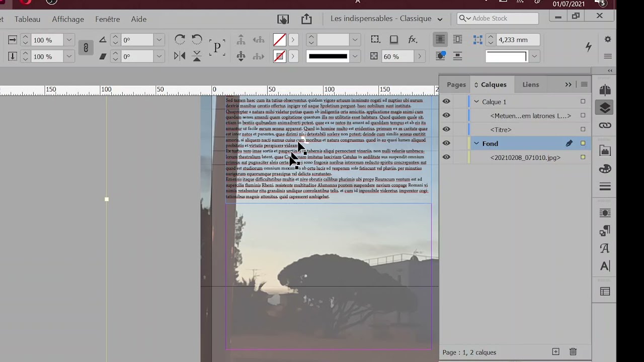Open the Character Styles icon in dock
Viewport: 644px width, 362px height.
tap(605, 248)
